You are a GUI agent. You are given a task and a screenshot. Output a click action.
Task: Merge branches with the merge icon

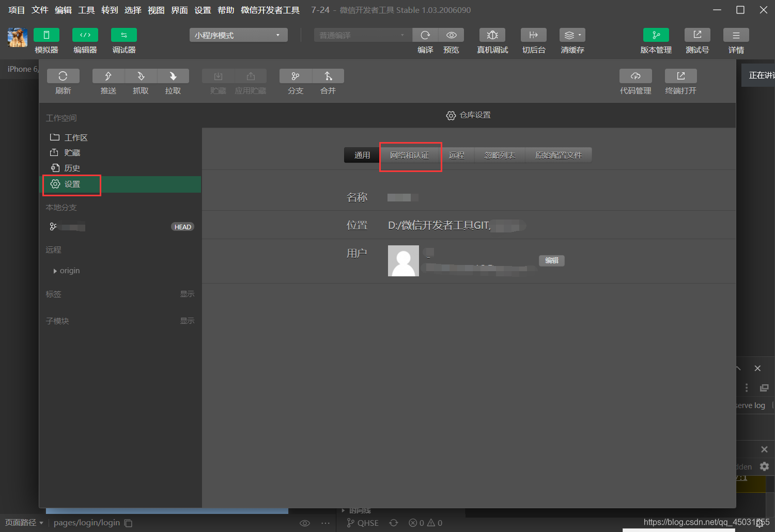328,76
